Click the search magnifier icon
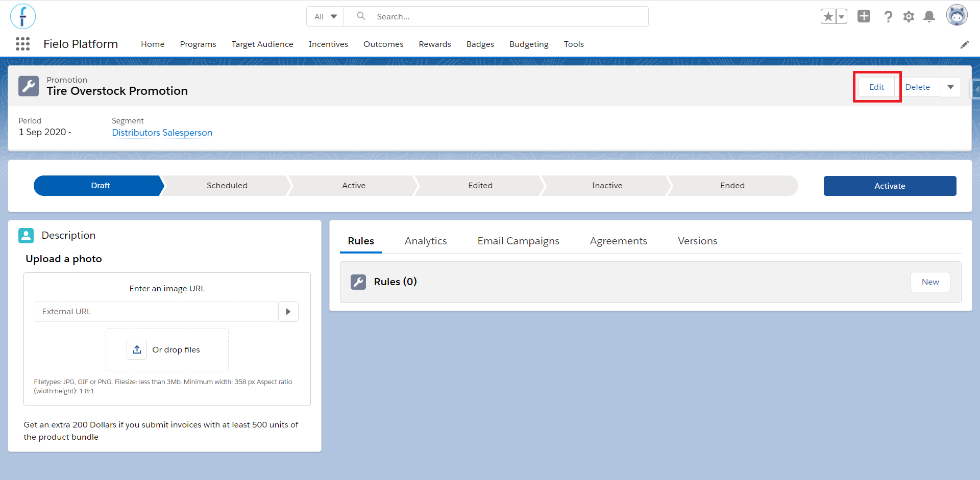The height and width of the screenshot is (480, 980). coord(361,16)
